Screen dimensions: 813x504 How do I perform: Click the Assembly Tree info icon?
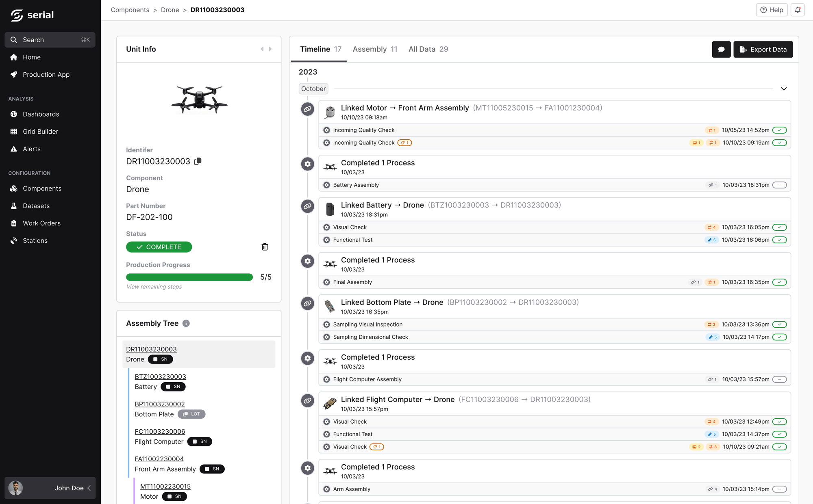point(186,323)
